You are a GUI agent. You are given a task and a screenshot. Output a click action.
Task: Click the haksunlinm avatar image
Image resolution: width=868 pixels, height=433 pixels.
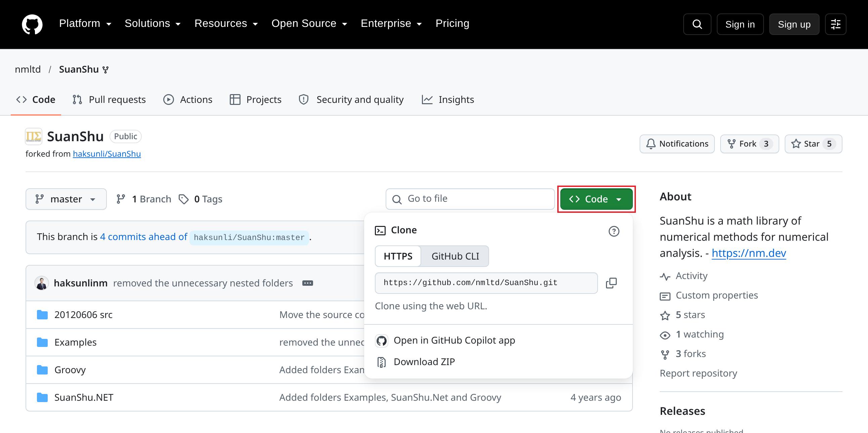pos(42,283)
